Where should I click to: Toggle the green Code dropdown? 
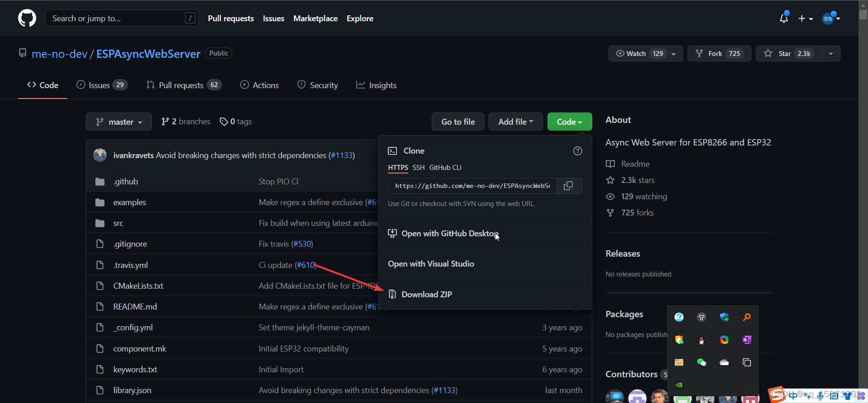click(x=570, y=122)
